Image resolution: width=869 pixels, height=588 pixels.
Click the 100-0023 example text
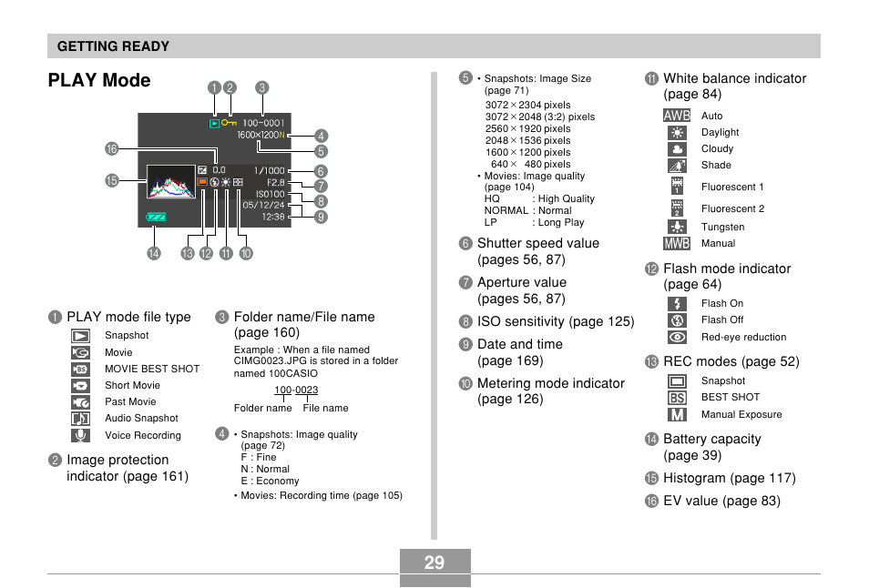[x=296, y=390]
